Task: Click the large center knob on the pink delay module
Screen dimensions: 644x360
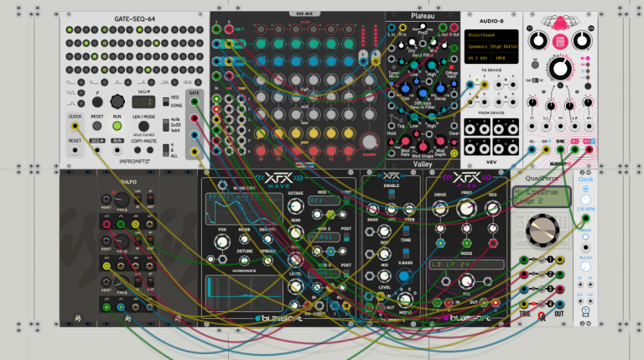Action: (x=560, y=69)
